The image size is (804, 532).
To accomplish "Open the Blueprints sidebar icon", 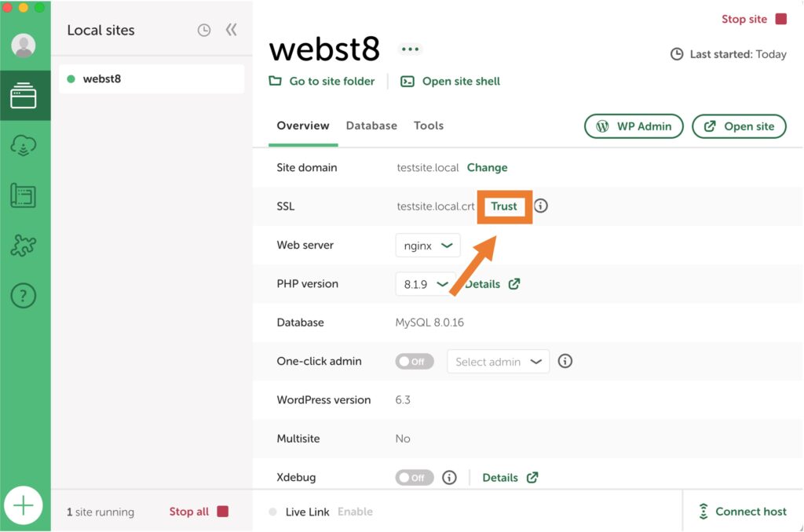I will [26, 196].
